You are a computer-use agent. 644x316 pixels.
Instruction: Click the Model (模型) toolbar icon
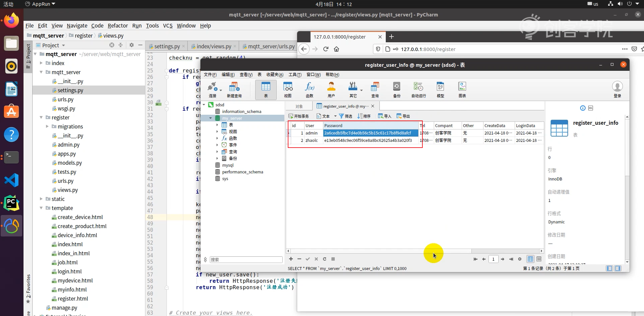[x=441, y=90]
